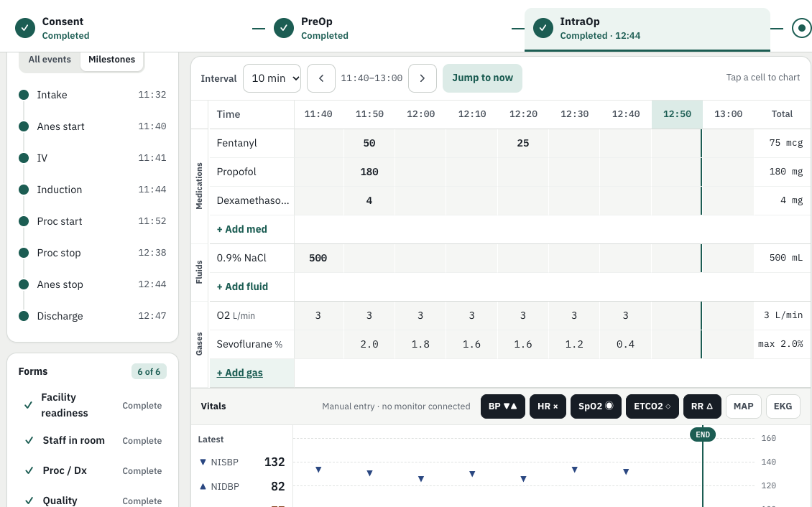Click Sevoflurane 1.2 cell at 12:30
The image size is (812, 507).
(574, 344)
